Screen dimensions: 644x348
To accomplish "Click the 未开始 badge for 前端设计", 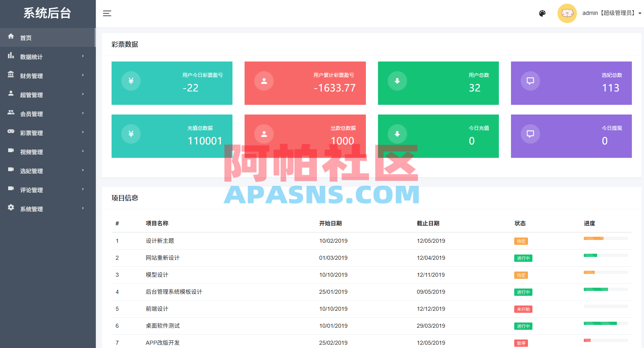I will 523,309.
